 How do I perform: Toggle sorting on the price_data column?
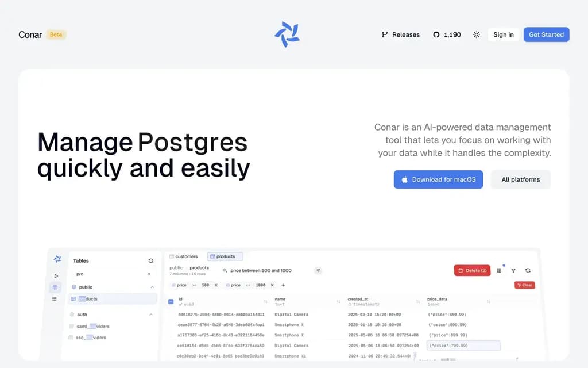(x=489, y=301)
